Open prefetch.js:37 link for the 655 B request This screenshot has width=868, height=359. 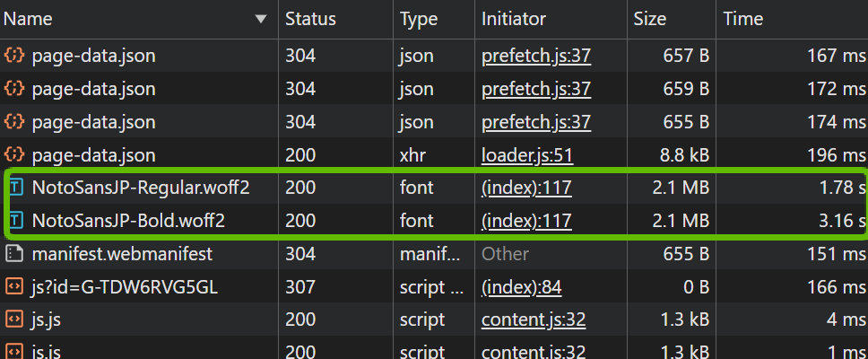tap(535, 121)
